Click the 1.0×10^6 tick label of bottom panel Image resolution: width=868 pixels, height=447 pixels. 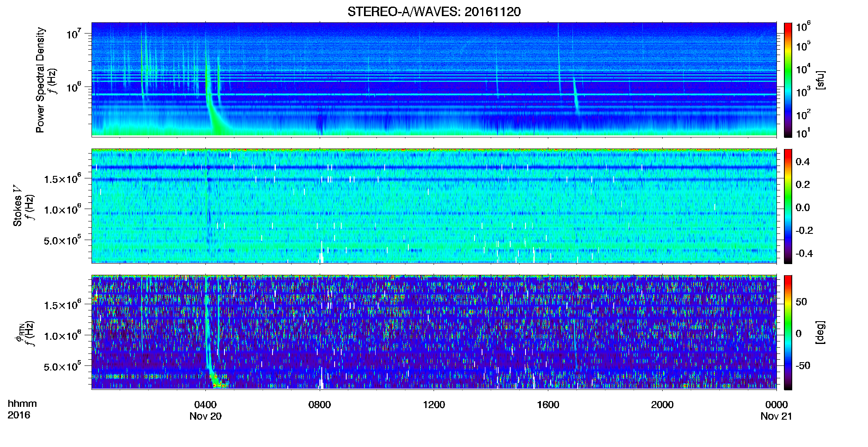click(63, 336)
